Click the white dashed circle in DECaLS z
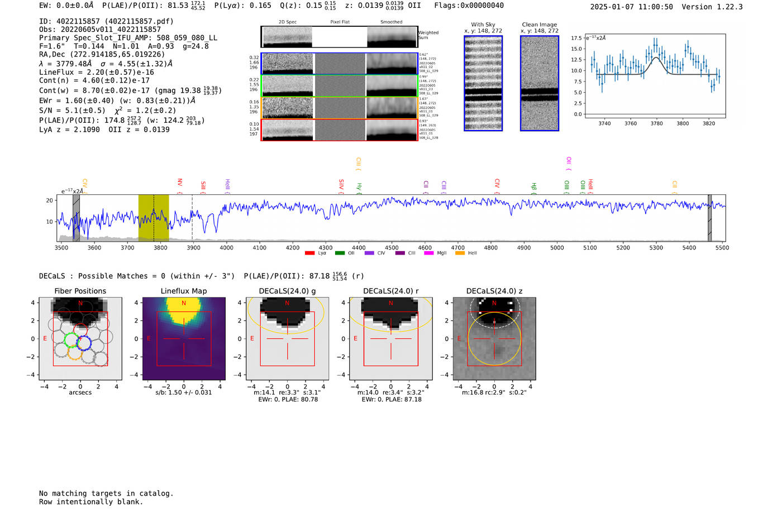 pos(495,308)
